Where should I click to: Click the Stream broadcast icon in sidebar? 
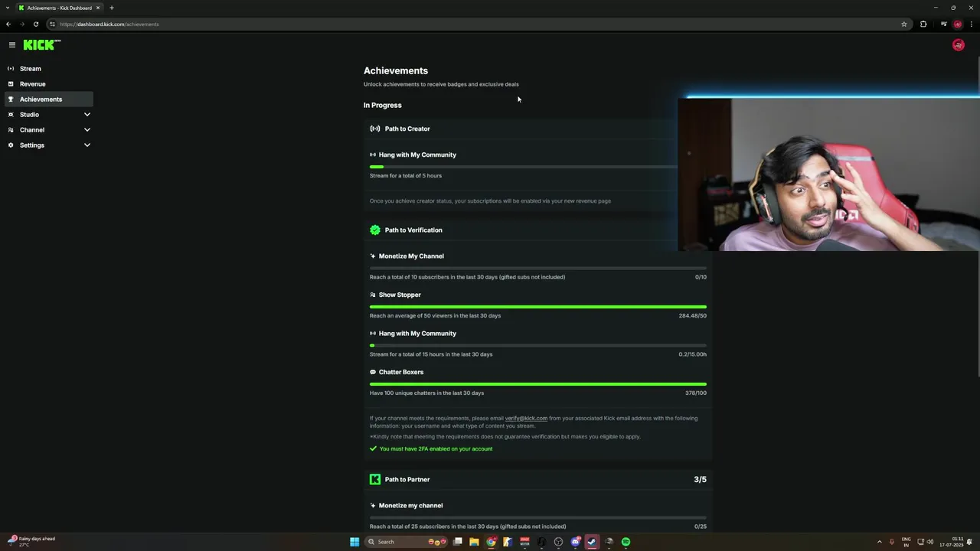point(11,69)
